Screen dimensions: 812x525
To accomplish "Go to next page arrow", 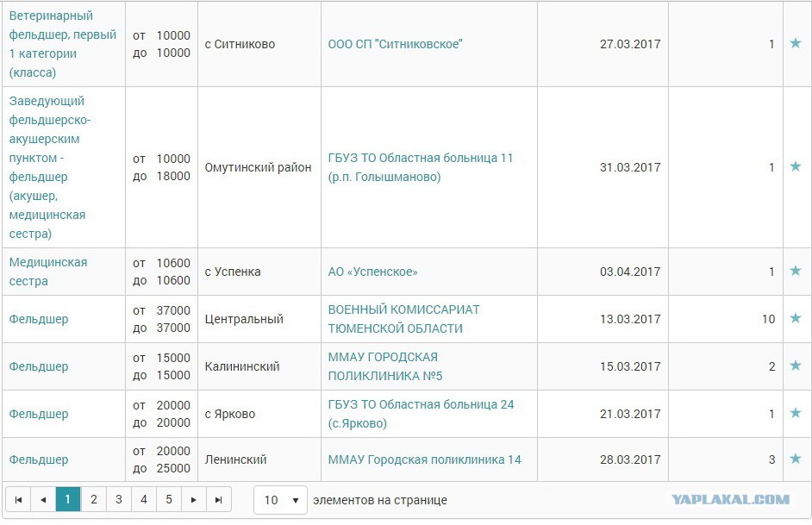I will click(x=194, y=500).
